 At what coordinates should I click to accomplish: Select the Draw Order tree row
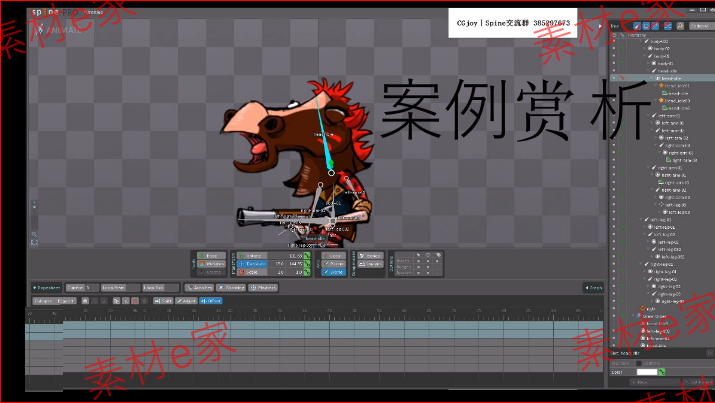pyautogui.click(x=651, y=316)
